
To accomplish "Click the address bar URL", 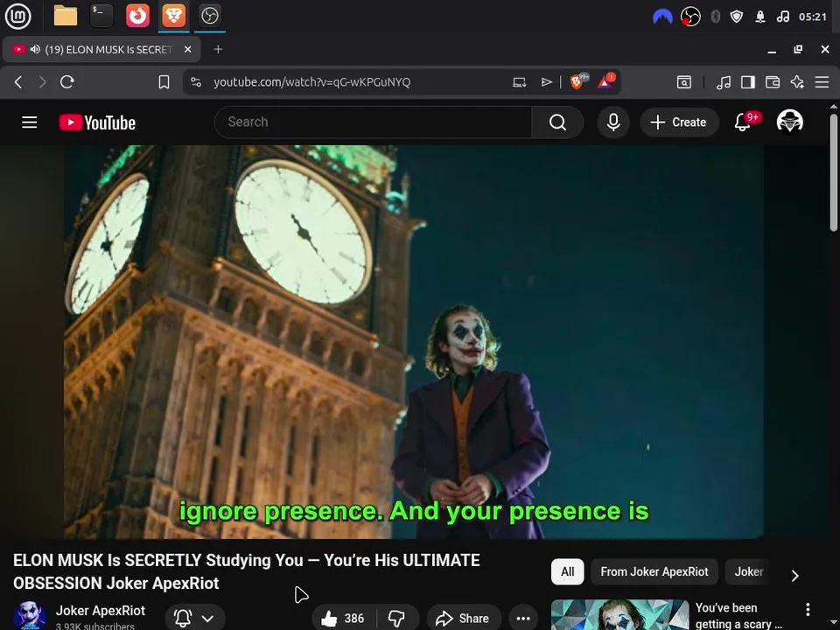I will pos(311,82).
